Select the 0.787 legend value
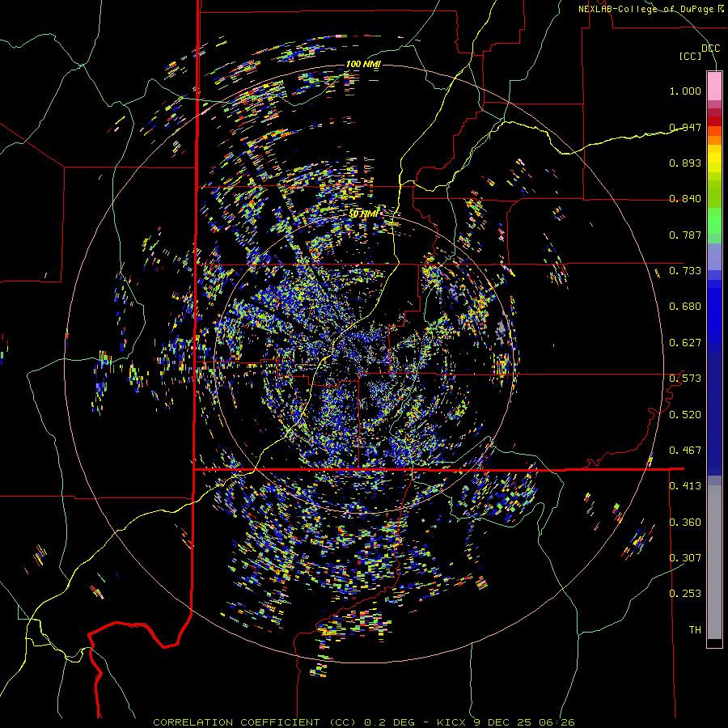The width and height of the screenshot is (728, 728). point(685,235)
